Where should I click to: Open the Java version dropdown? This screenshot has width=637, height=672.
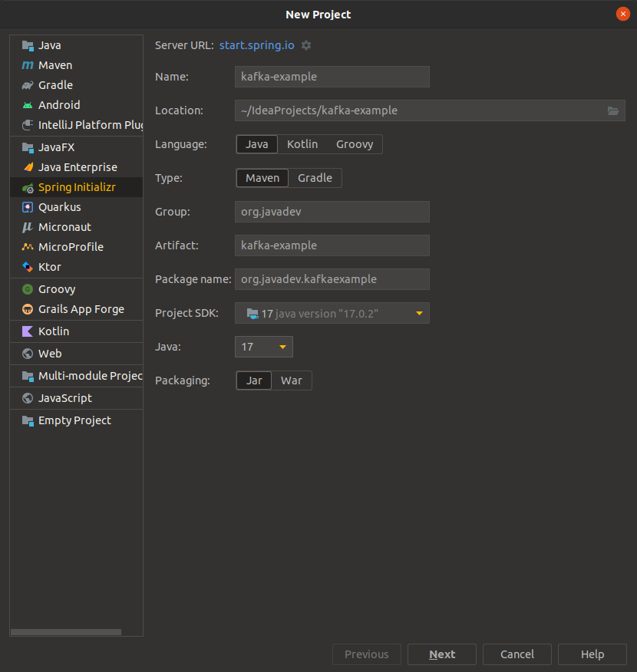pyautogui.click(x=264, y=348)
